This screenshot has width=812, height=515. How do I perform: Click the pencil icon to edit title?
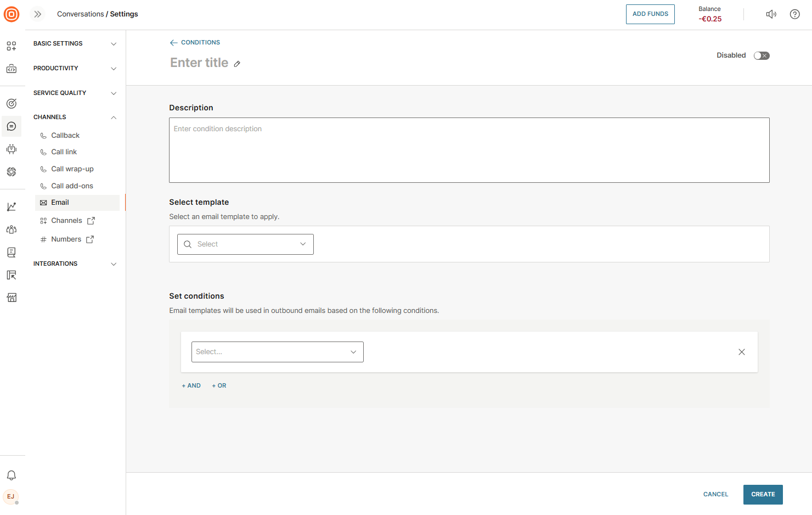[237, 64]
